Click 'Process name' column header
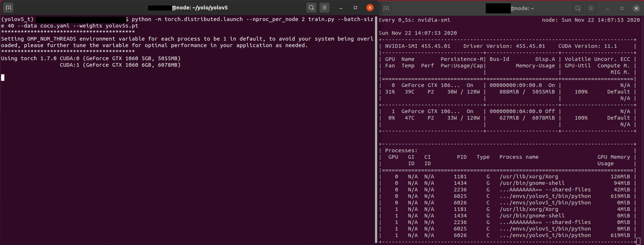Viewport: 644px width, 245px height. pos(519,157)
